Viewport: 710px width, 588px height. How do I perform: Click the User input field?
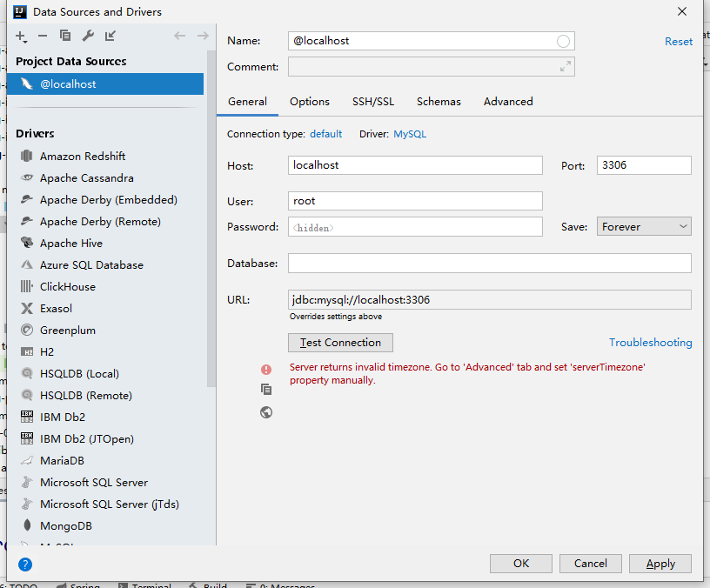click(x=415, y=201)
